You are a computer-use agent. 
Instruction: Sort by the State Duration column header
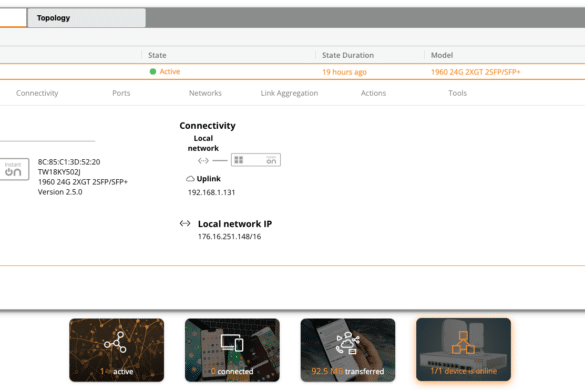(x=348, y=55)
